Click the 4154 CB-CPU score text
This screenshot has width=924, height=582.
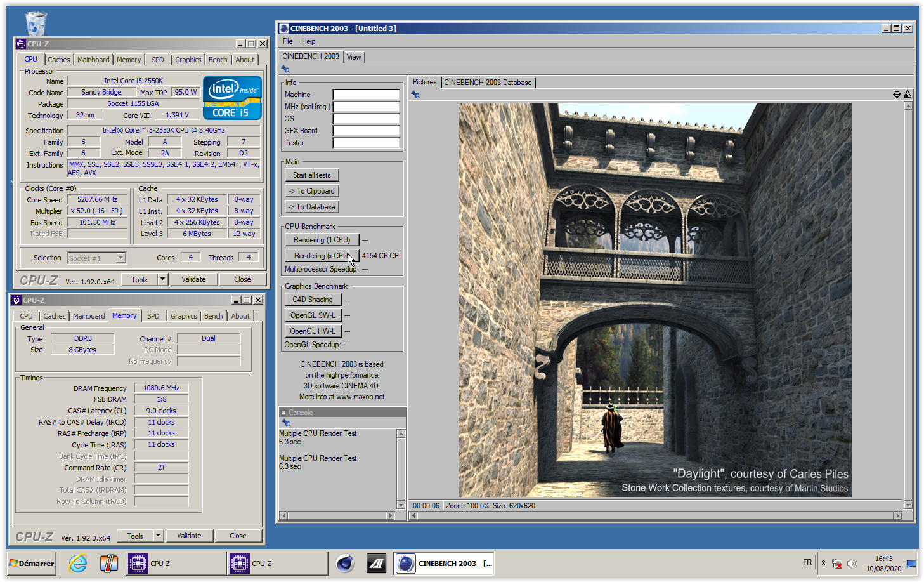click(381, 256)
